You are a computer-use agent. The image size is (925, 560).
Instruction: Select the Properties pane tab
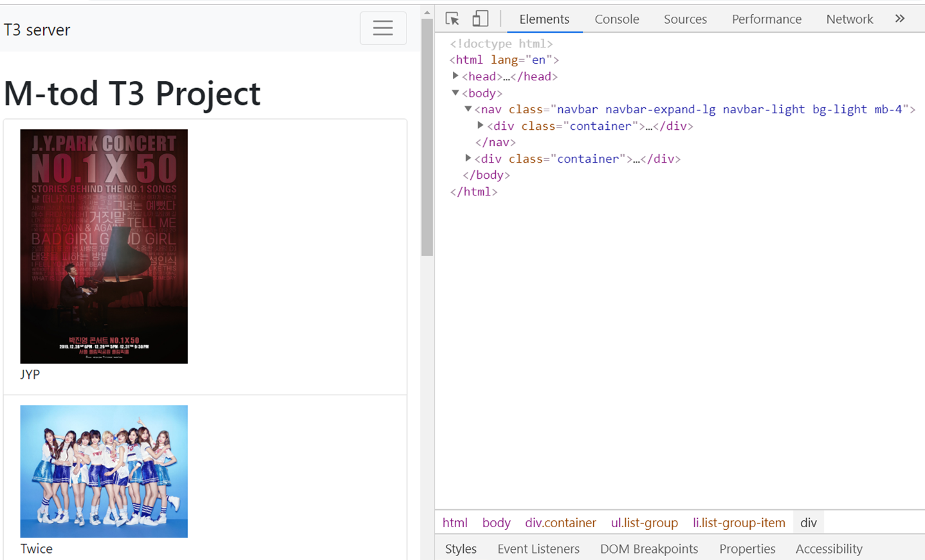click(x=747, y=549)
